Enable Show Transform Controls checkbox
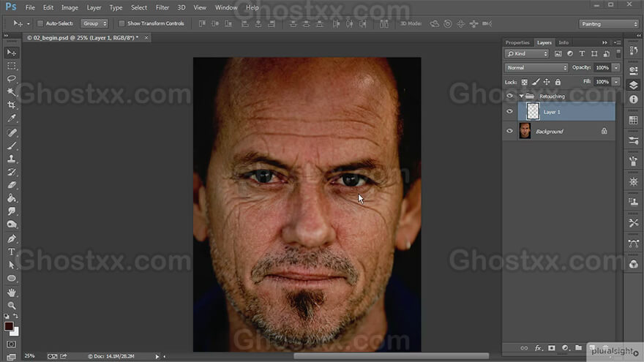This screenshot has height=362, width=644. pyautogui.click(x=121, y=23)
